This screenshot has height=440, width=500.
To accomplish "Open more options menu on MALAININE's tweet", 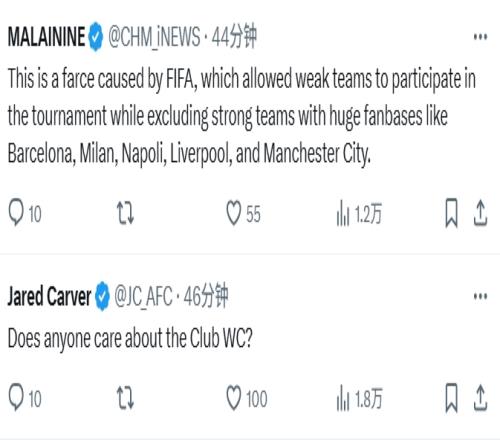I will pyautogui.click(x=480, y=37).
